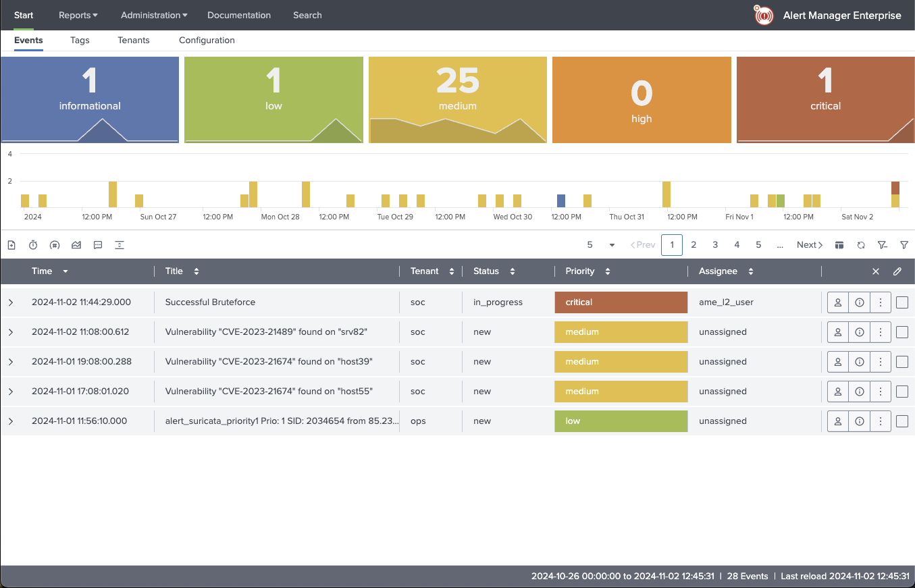
Task: Click the table columns layout icon
Action: [x=839, y=245]
